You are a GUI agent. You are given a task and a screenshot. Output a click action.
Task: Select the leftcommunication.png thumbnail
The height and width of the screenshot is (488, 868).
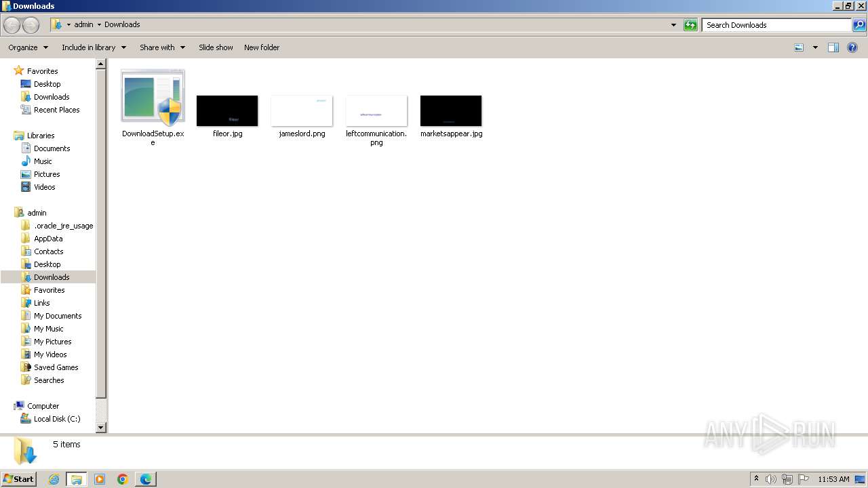[376, 110]
